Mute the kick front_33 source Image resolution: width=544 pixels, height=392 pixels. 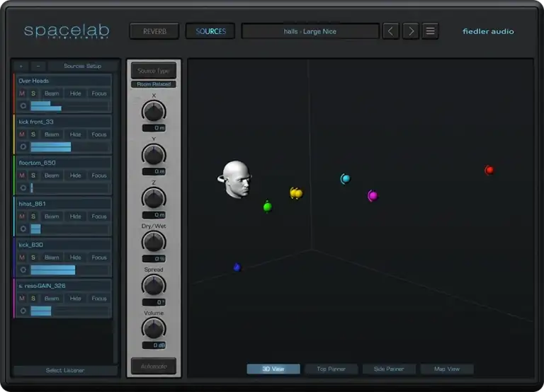point(22,134)
